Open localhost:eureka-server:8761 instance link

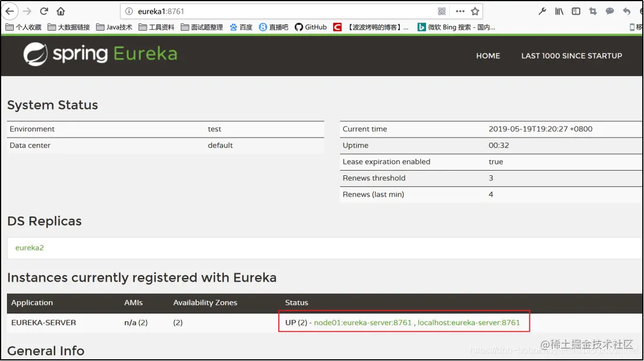click(x=468, y=322)
